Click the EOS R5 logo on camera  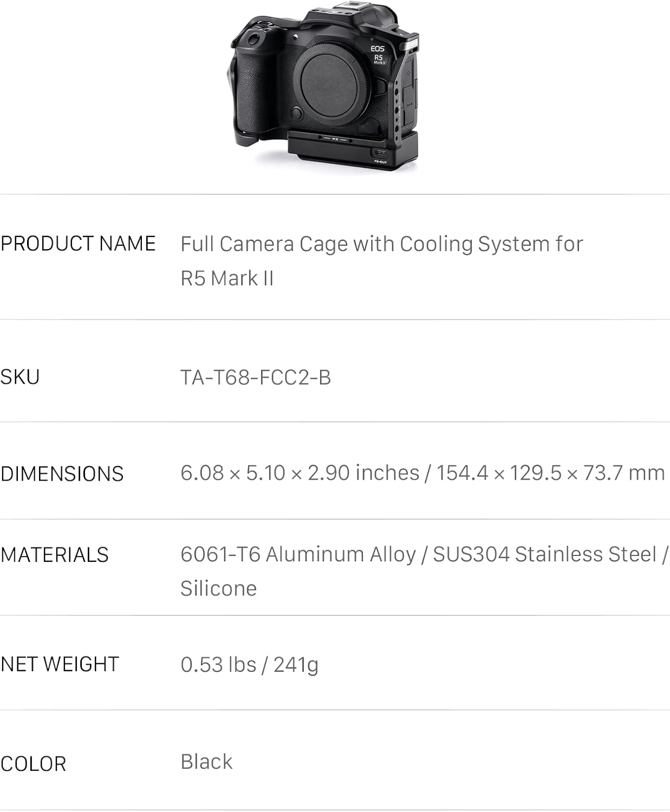378,54
